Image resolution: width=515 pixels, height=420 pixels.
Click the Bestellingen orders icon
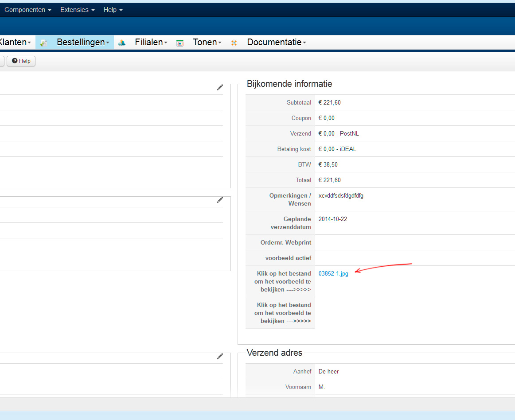(44, 43)
